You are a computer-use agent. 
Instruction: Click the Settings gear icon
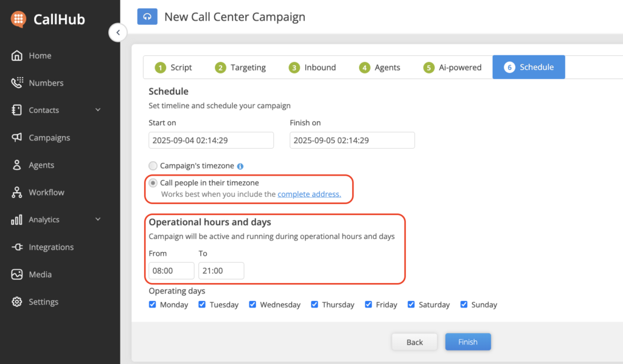coord(17,301)
